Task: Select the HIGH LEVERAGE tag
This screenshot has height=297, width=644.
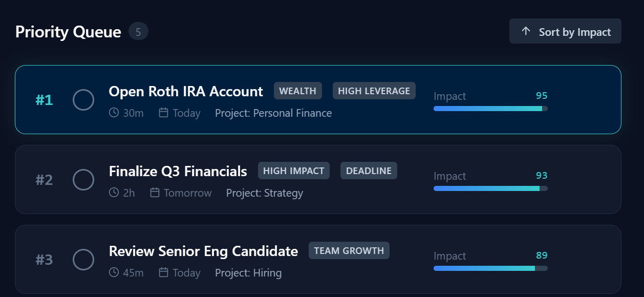Action: (374, 91)
